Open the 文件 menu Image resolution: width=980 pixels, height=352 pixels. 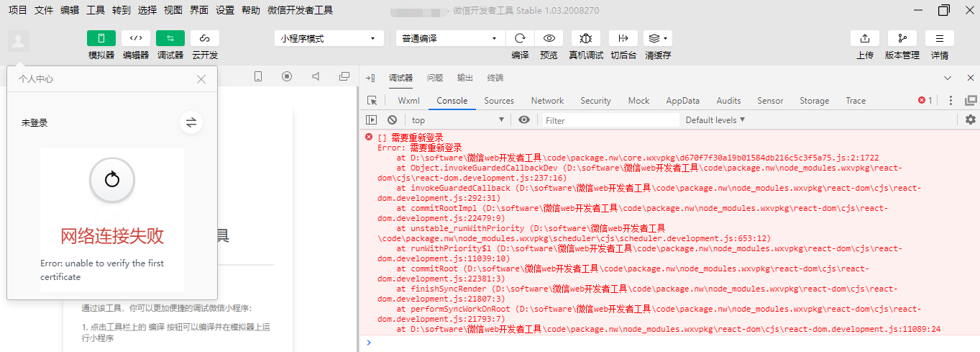[x=44, y=10]
